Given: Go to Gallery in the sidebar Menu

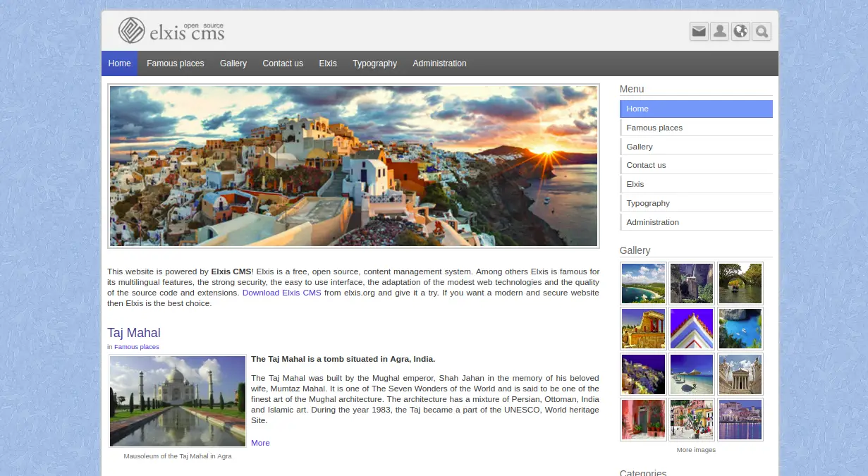Looking at the screenshot, I should (696, 147).
